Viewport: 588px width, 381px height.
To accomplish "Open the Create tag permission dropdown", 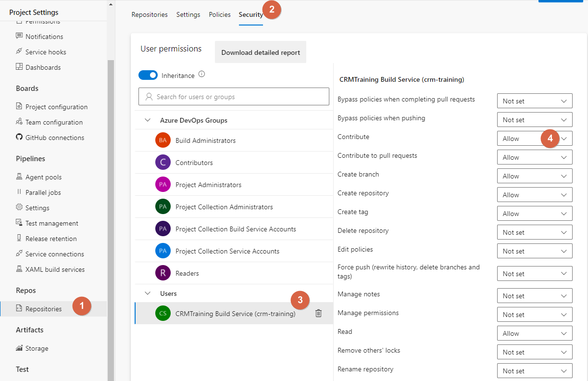I will (535, 214).
